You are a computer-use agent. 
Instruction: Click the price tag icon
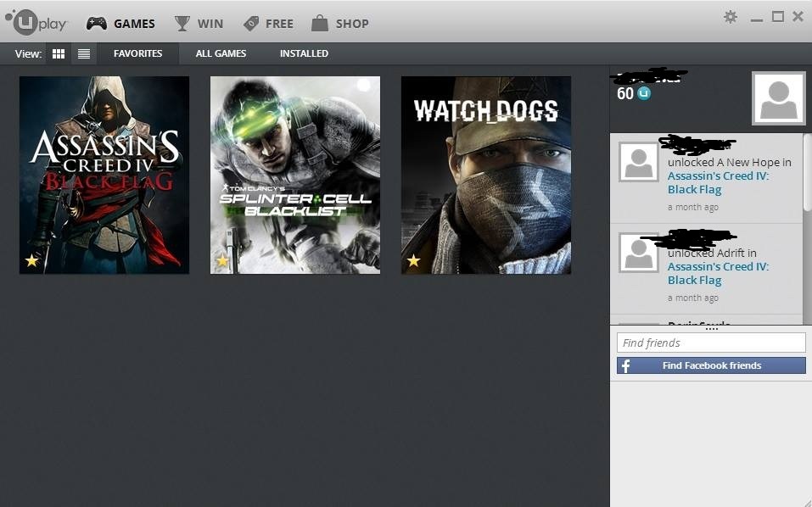click(251, 23)
